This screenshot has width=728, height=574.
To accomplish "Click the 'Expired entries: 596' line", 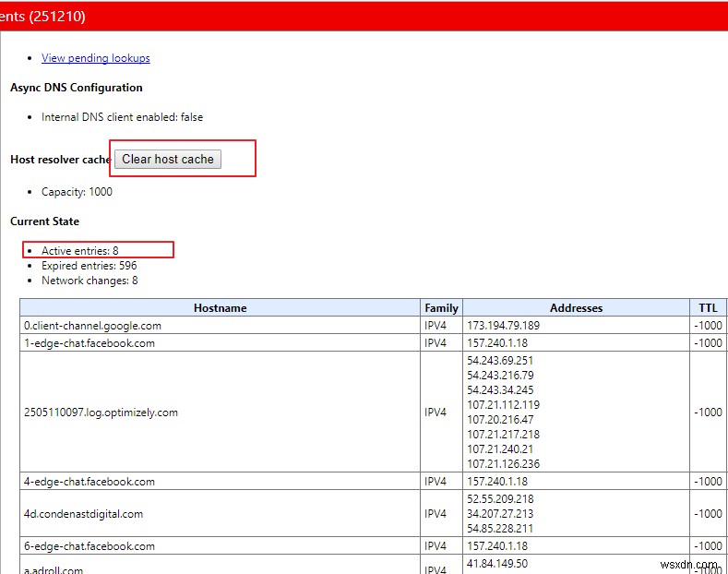I will pyautogui.click(x=90, y=266).
